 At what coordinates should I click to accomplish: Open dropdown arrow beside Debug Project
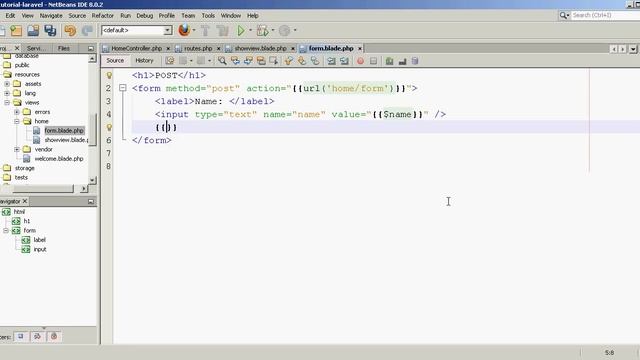pos(273,30)
